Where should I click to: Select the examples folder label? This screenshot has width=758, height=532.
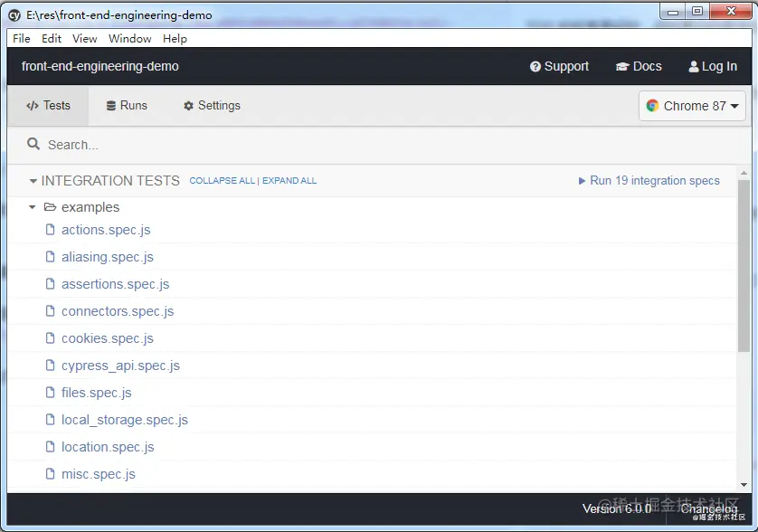pos(90,207)
